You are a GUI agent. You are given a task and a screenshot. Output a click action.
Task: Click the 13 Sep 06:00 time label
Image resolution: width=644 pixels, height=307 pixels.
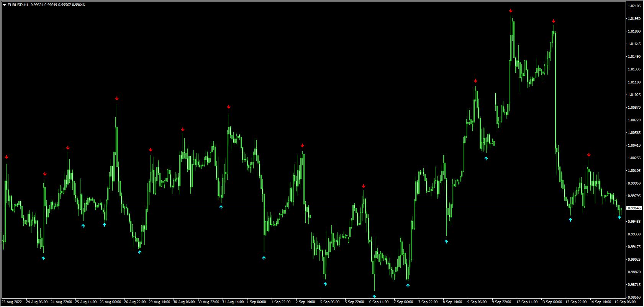(552, 302)
